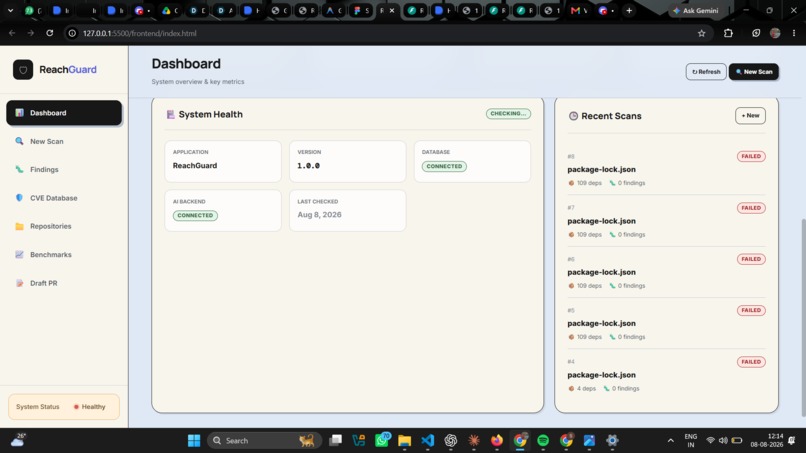This screenshot has width=806, height=453.
Task: Reload the page with browser reload icon
Action: pyautogui.click(x=50, y=33)
